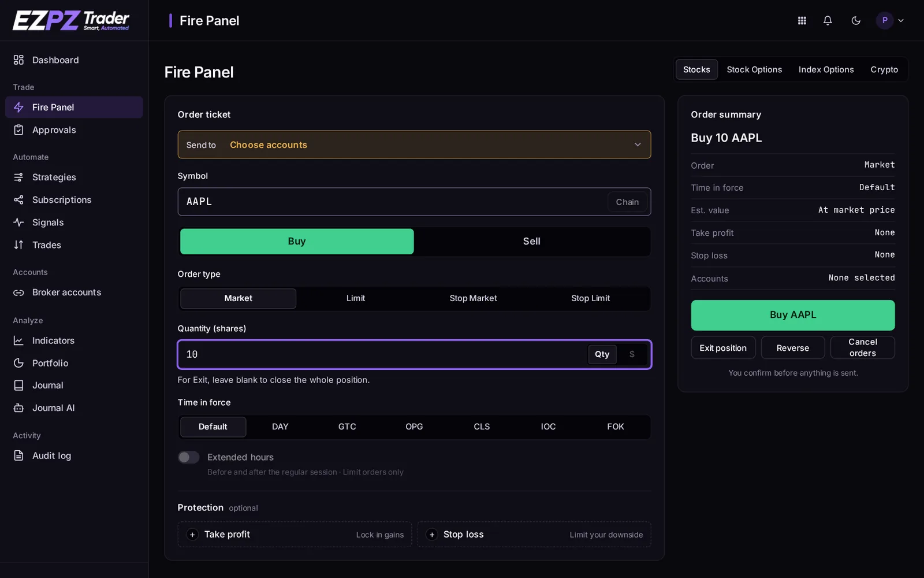Switch to the Stock Options tab
This screenshot has height=578, width=924.
tap(754, 69)
